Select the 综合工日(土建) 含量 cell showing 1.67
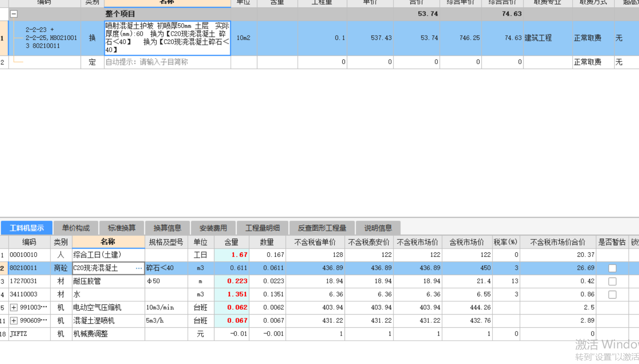The width and height of the screenshot is (639, 364). (x=232, y=255)
